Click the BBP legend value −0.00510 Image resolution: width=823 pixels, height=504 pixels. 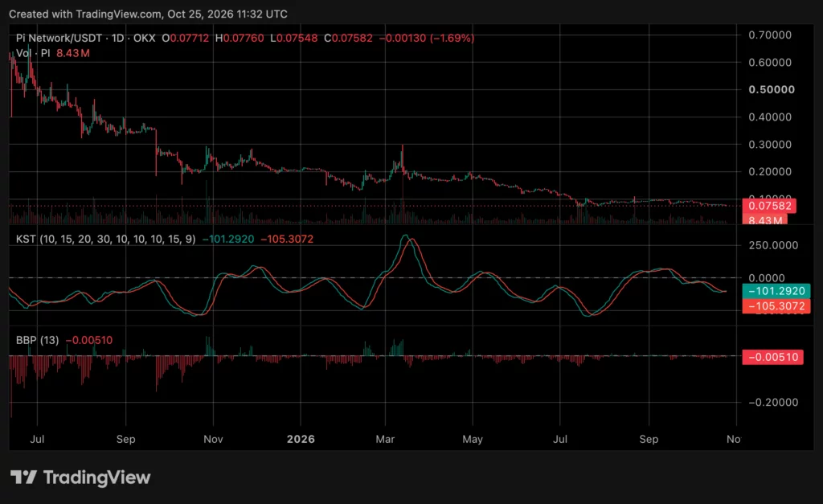(88, 340)
